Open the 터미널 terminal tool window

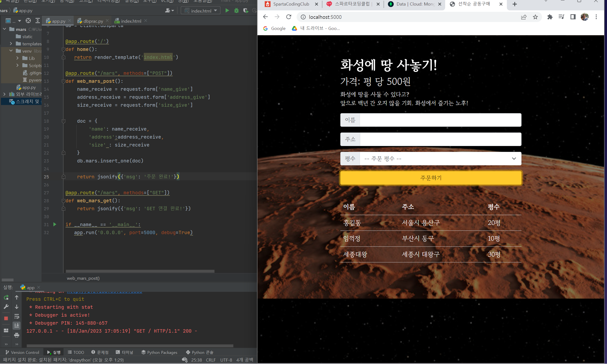pyautogui.click(x=124, y=352)
